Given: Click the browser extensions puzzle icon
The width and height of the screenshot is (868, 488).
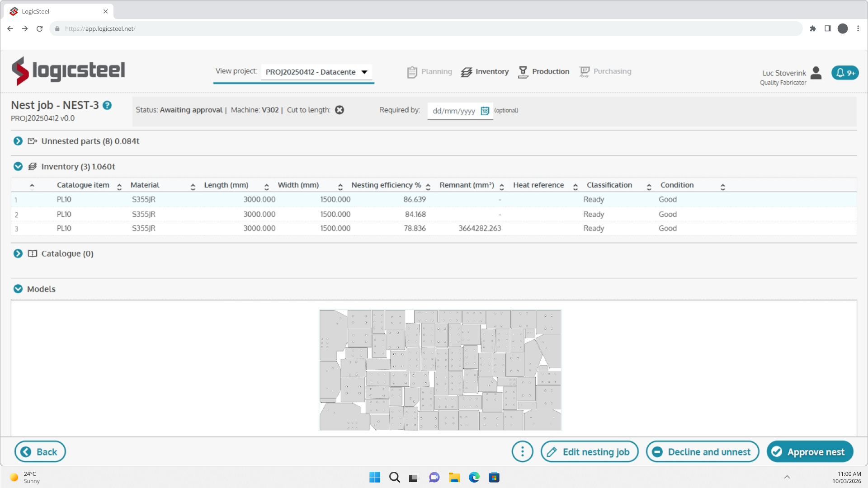Looking at the screenshot, I should 813,28.
